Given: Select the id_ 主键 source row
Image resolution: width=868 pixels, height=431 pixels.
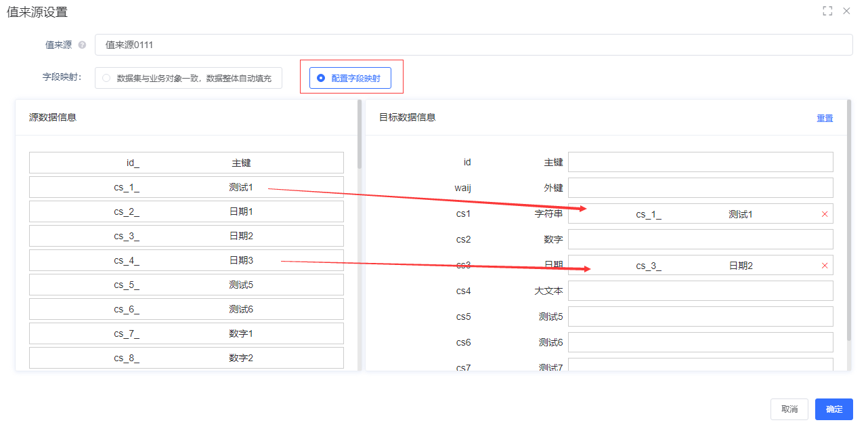Looking at the screenshot, I should click(x=186, y=163).
